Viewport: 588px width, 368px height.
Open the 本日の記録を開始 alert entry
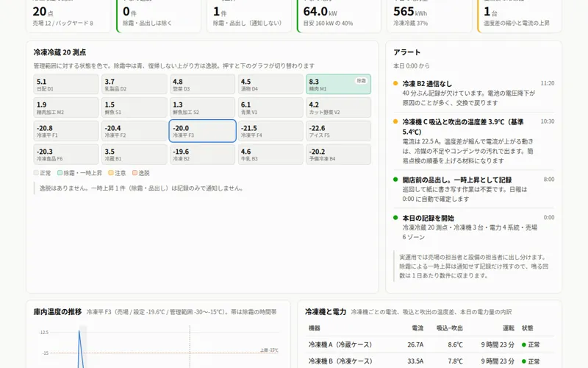click(473, 227)
